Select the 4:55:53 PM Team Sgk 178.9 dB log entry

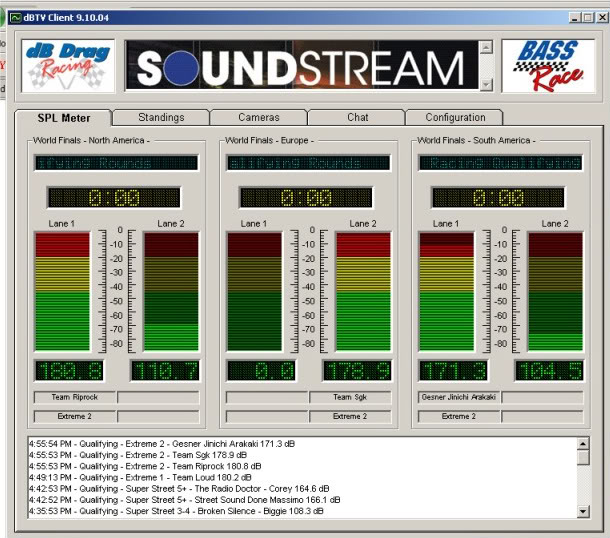click(x=138, y=455)
